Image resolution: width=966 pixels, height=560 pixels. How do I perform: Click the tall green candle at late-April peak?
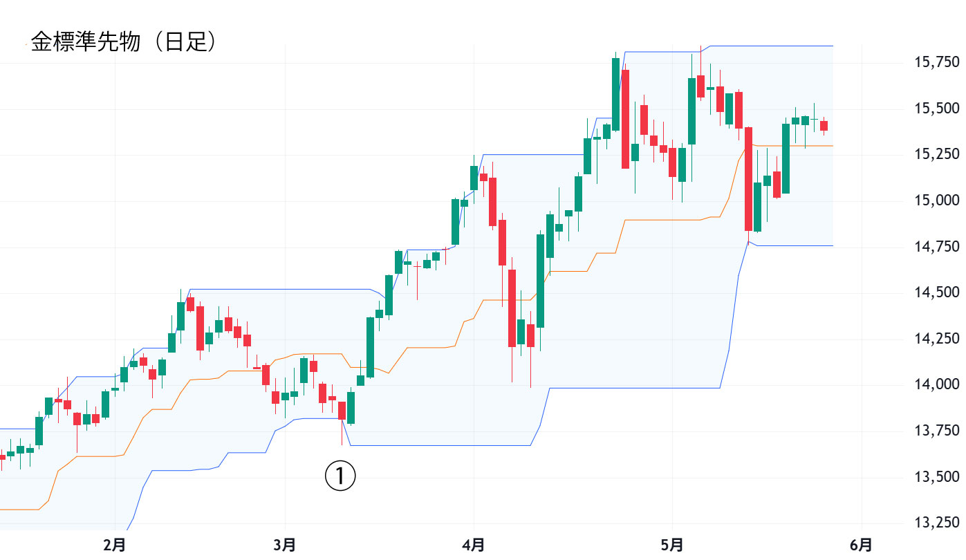tap(615, 94)
